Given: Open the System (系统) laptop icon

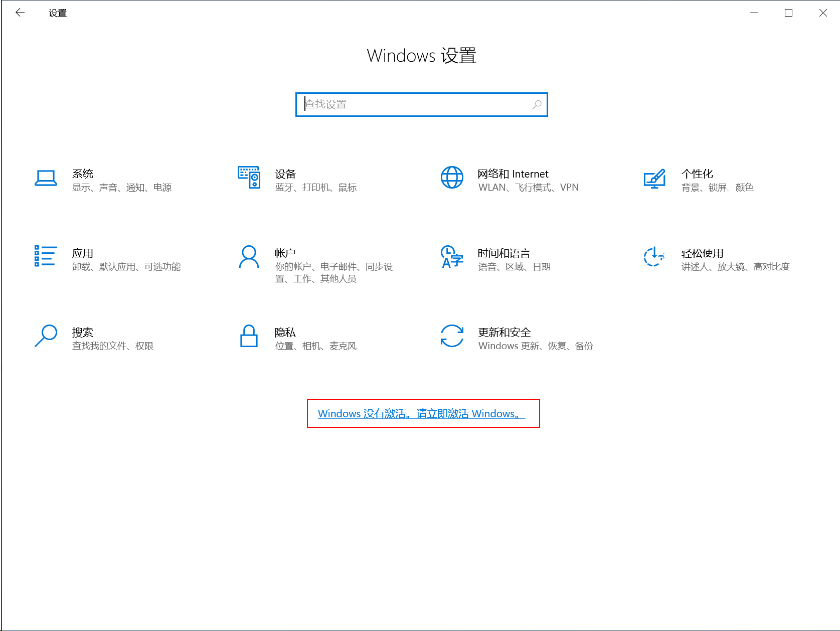Looking at the screenshot, I should click(46, 178).
